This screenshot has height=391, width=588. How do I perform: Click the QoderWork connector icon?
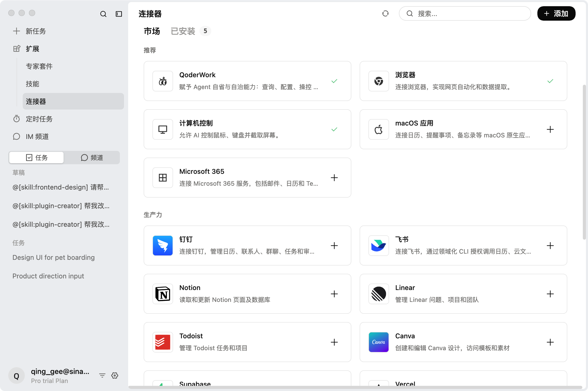point(163,81)
